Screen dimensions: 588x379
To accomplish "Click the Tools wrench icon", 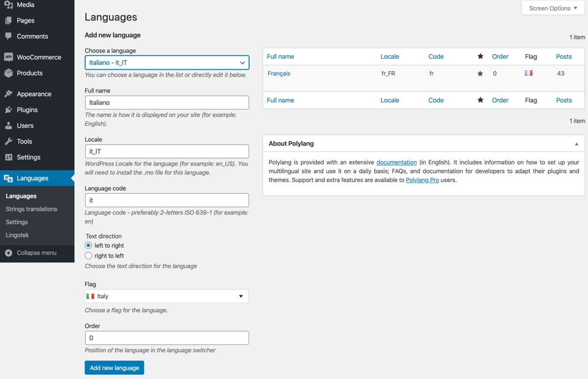I will (9, 141).
